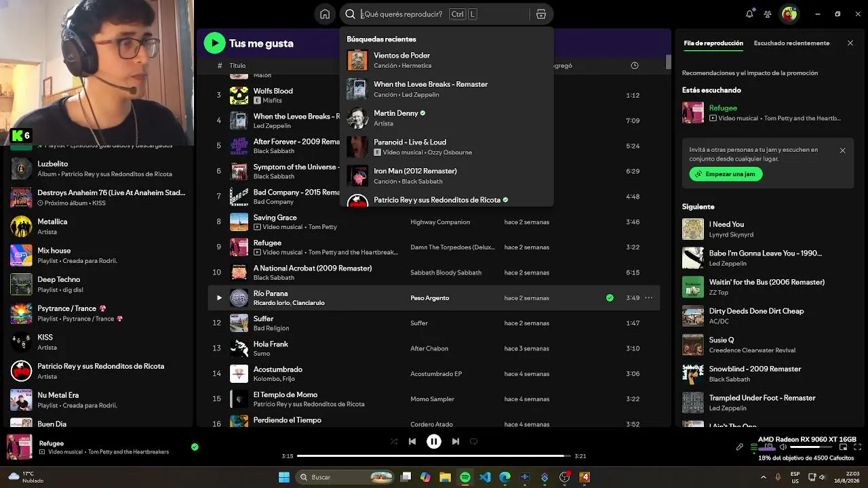This screenshot has width=868, height=488.
Task: Switch to the 'Fila de reproducción' tab
Action: pyautogui.click(x=713, y=43)
